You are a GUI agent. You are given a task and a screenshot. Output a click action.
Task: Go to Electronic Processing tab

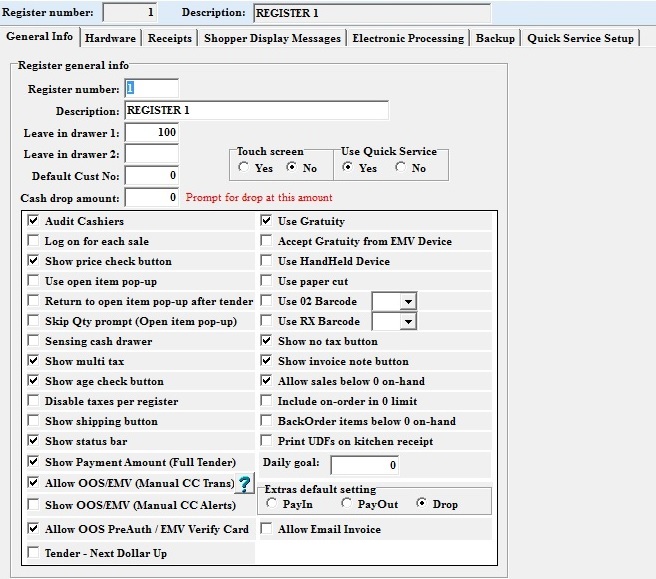410,38
